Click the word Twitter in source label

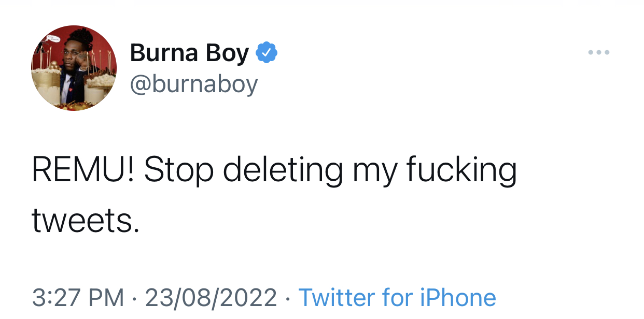tap(337, 298)
